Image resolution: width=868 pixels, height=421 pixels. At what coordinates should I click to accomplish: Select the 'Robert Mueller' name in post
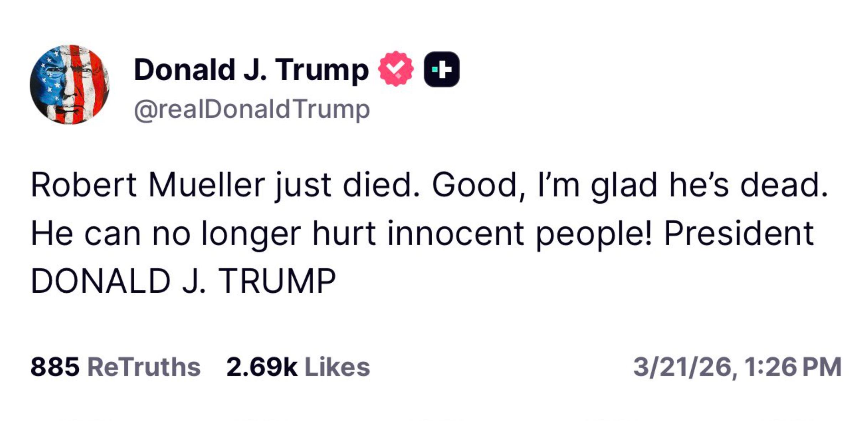click(148, 185)
